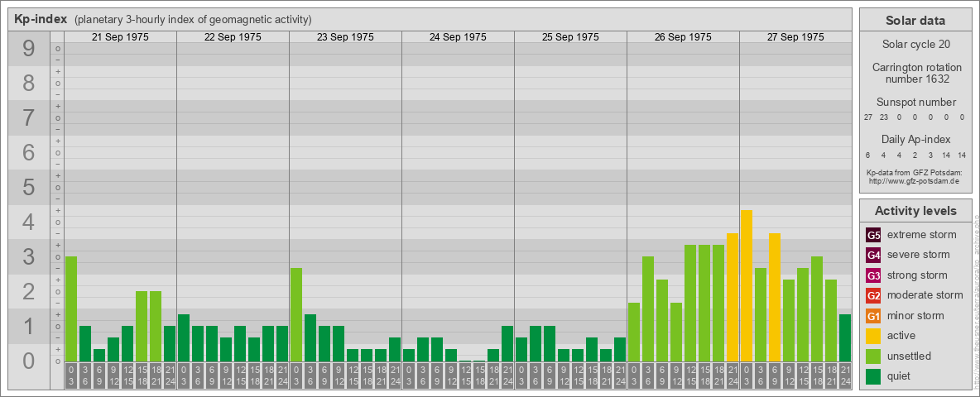Click the '9' on the Kp scale
The height and width of the screenshot is (397, 980).
coord(29,49)
